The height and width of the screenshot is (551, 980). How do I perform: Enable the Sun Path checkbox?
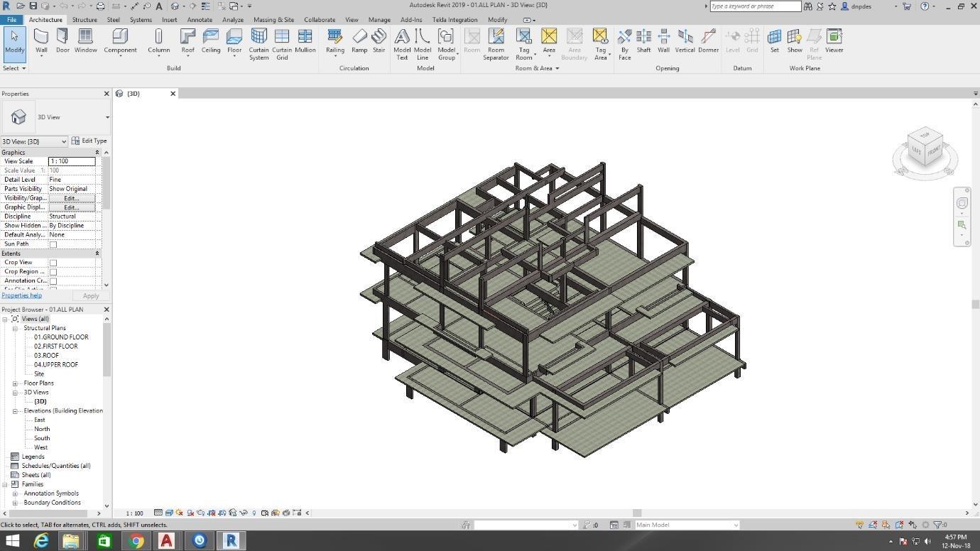click(53, 244)
